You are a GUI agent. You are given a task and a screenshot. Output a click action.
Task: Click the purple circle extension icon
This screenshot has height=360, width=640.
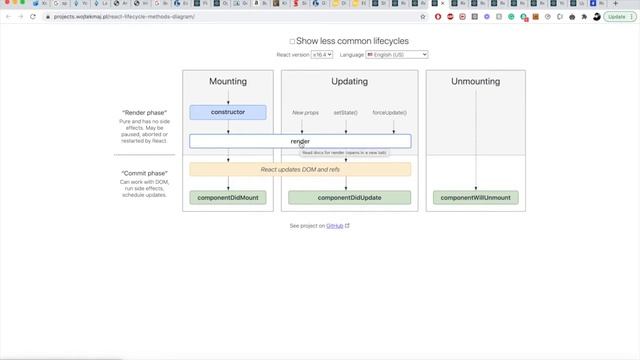[487, 17]
